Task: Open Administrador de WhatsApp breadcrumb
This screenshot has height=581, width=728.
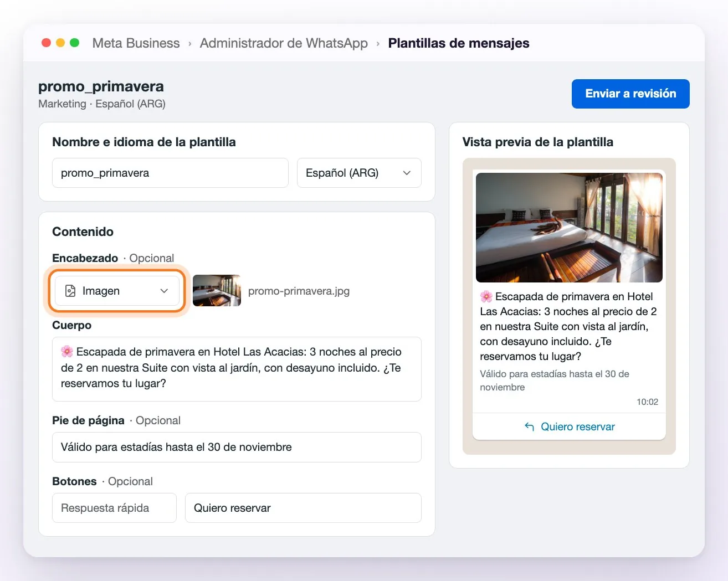Action: (x=284, y=43)
